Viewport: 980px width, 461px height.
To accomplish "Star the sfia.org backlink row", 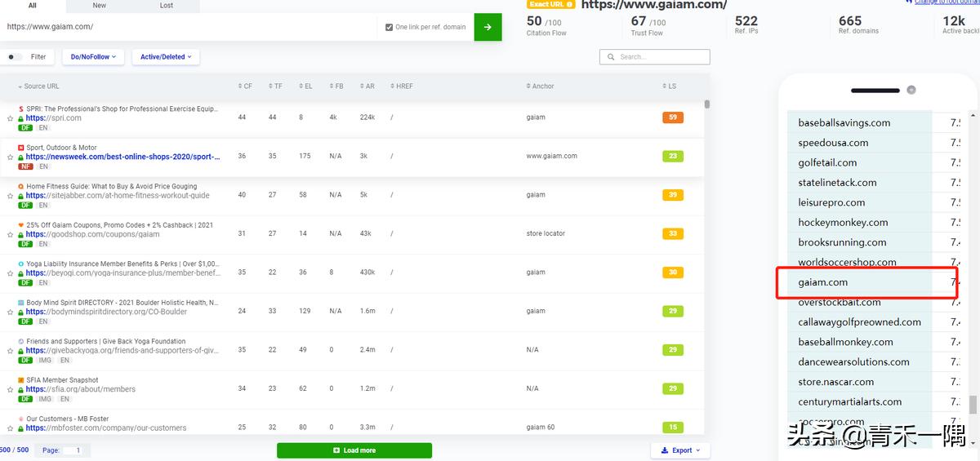I will (11, 389).
